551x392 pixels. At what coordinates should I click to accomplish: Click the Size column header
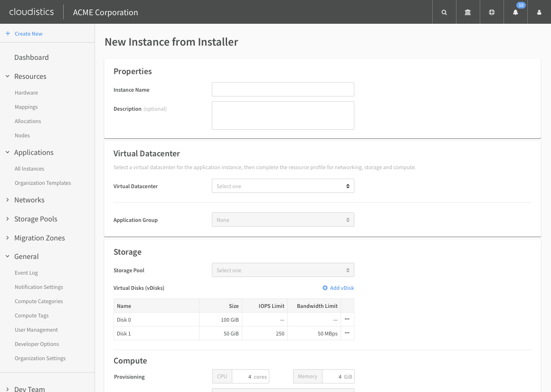[221, 306]
